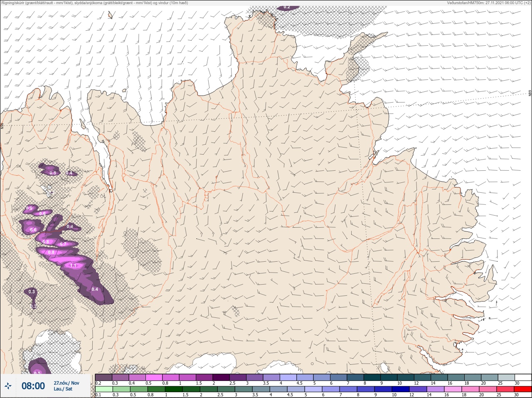This screenshot has width=532, height=398.
Task: Click the weather symbol icon beside 08:00
Action: tap(8, 386)
